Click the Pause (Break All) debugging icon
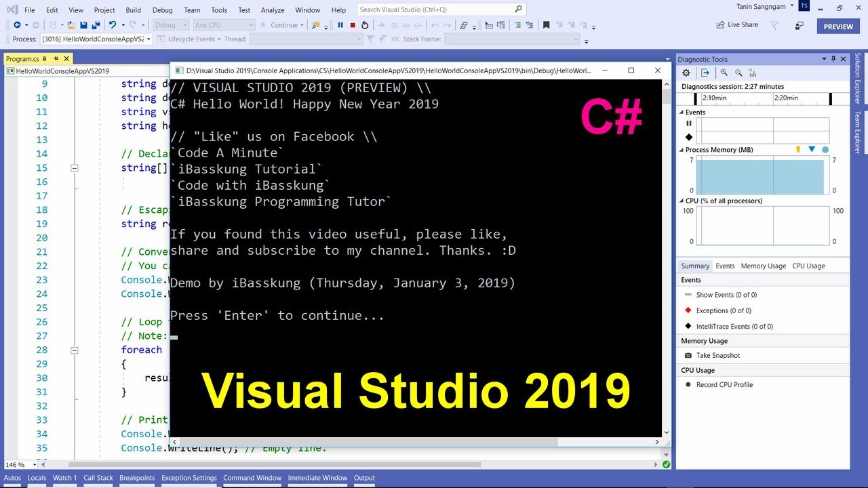The width and height of the screenshot is (868, 488). [x=340, y=25]
